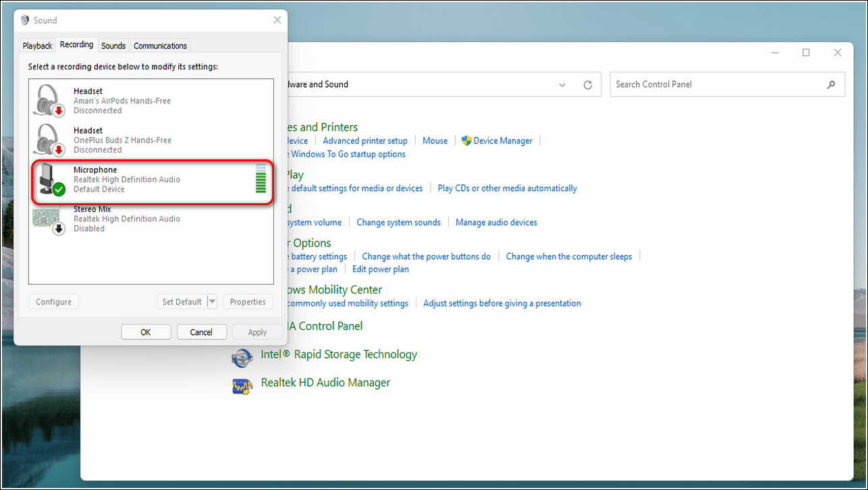Focus the Search Control Panel field
This screenshot has height=490, width=868.
[x=715, y=85]
